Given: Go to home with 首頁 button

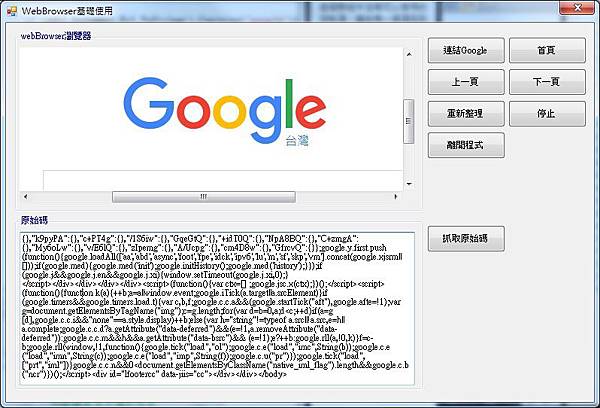Looking at the screenshot, I should pos(547,50).
